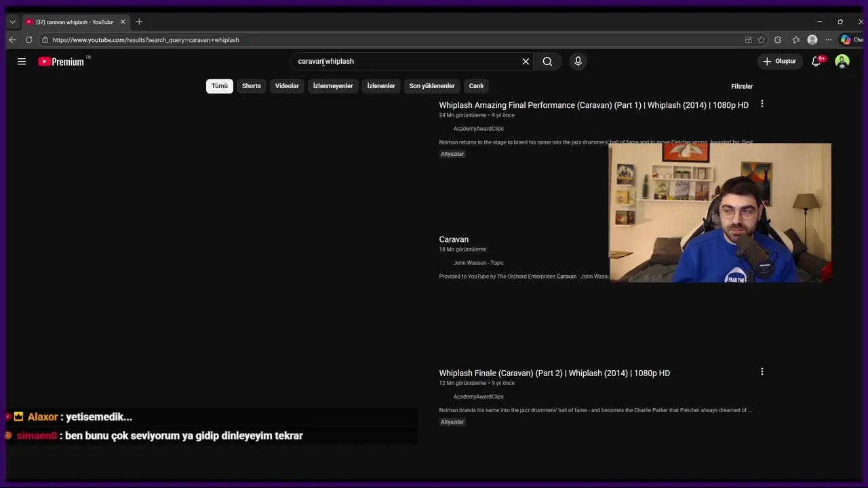Click Altyazılar badge under Part 2 result
This screenshot has width=868, height=488.
coord(452,422)
